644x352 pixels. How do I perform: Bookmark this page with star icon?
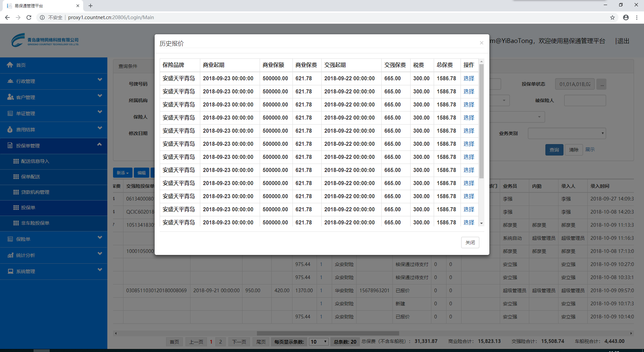pos(612,17)
